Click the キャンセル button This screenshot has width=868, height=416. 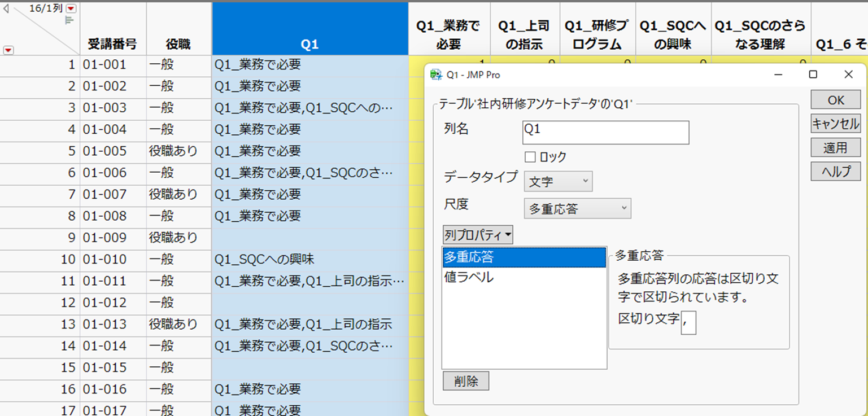coord(835,124)
